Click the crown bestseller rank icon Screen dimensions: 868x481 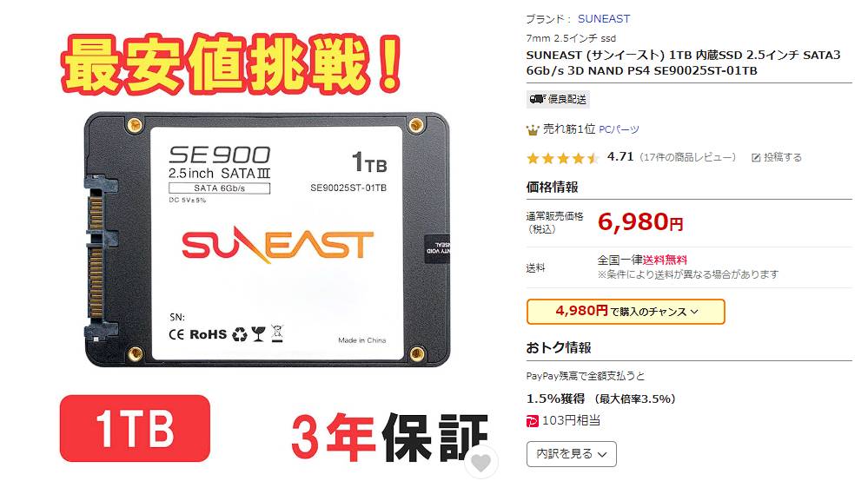[x=533, y=130]
